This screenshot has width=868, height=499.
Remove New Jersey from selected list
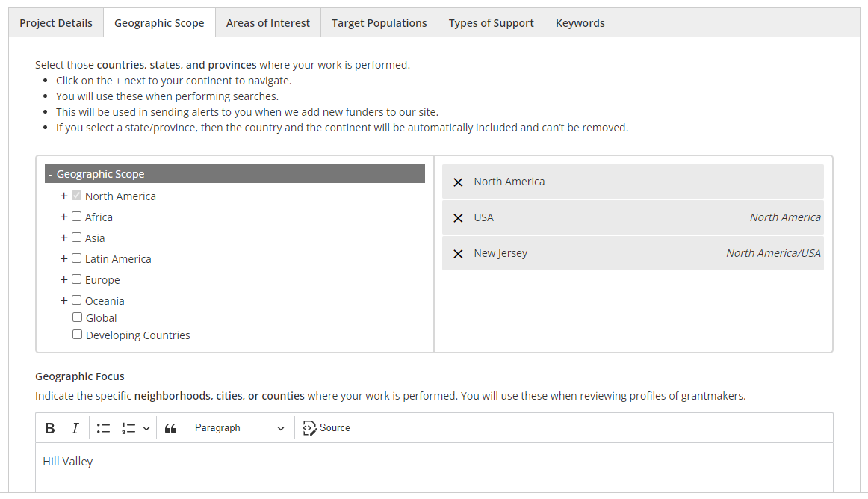tap(458, 254)
